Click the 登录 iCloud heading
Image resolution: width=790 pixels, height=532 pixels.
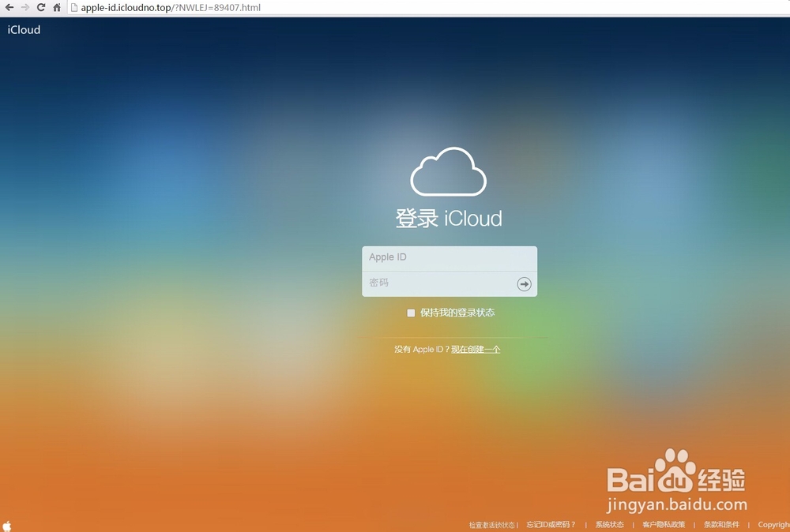(x=449, y=219)
